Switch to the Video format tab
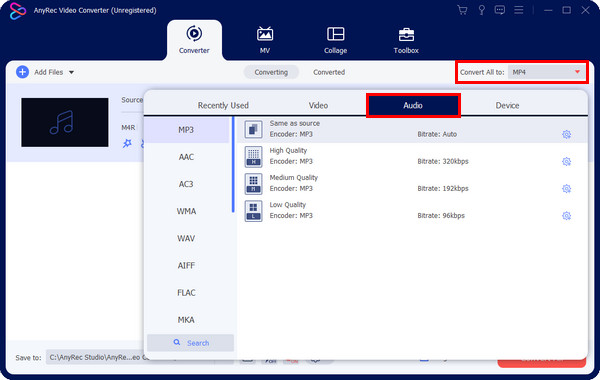Viewport: 600px width, 380px height. (318, 105)
